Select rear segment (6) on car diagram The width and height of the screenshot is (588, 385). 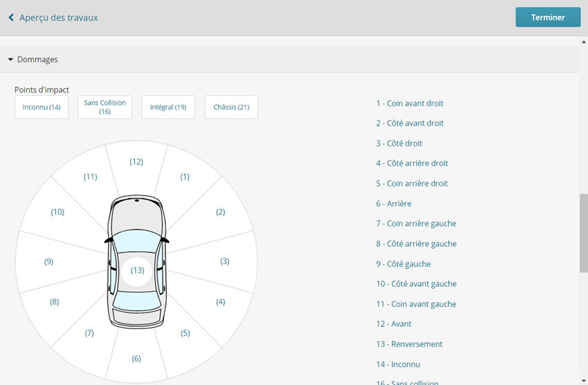click(x=136, y=358)
